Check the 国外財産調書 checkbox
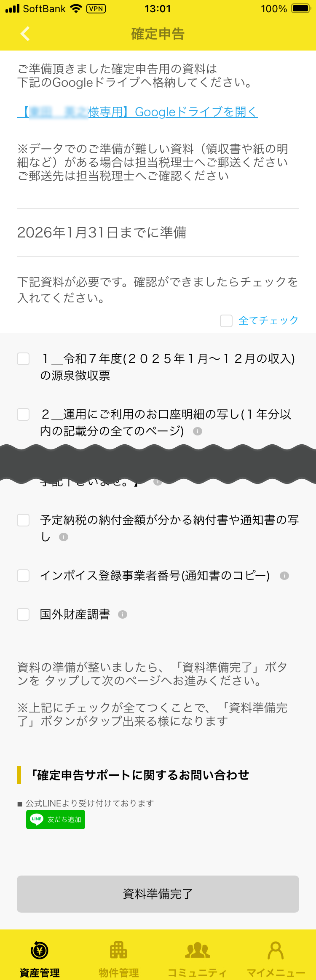Screen dimensions: 316x980 pyautogui.click(x=23, y=614)
